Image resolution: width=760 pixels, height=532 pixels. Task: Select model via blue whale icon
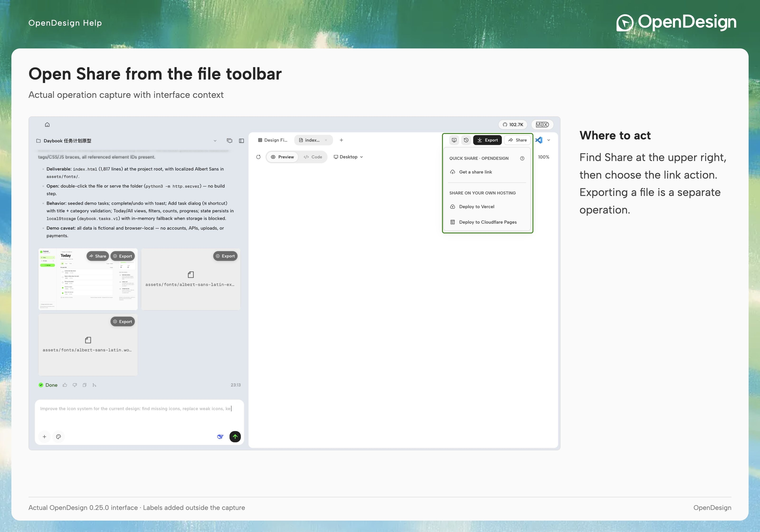click(x=220, y=437)
